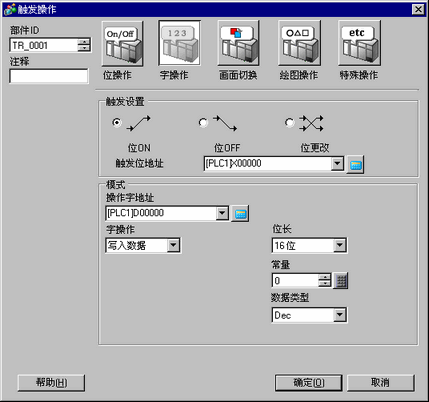Viewport: 429px width, 402px height.
Task: Select the 位OFF falling edge radio button
Action: coord(203,123)
